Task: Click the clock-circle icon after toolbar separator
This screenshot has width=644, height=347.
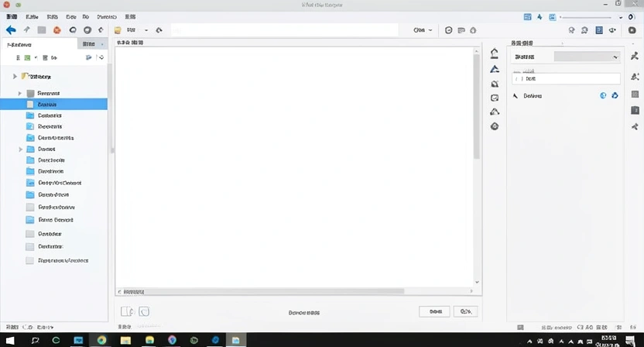Action: click(x=448, y=30)
